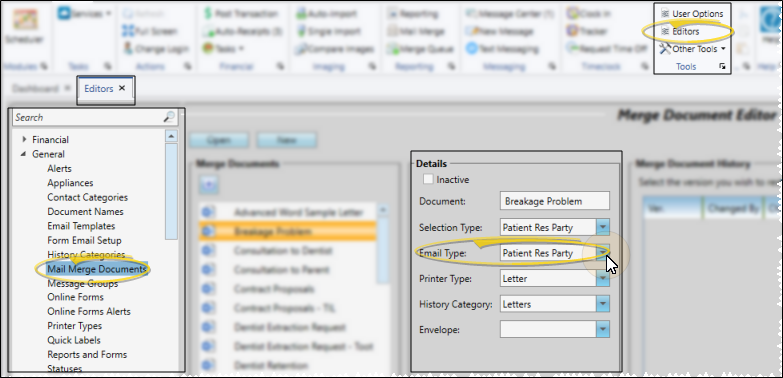Select Email Templates in the tree

(81, 226)
